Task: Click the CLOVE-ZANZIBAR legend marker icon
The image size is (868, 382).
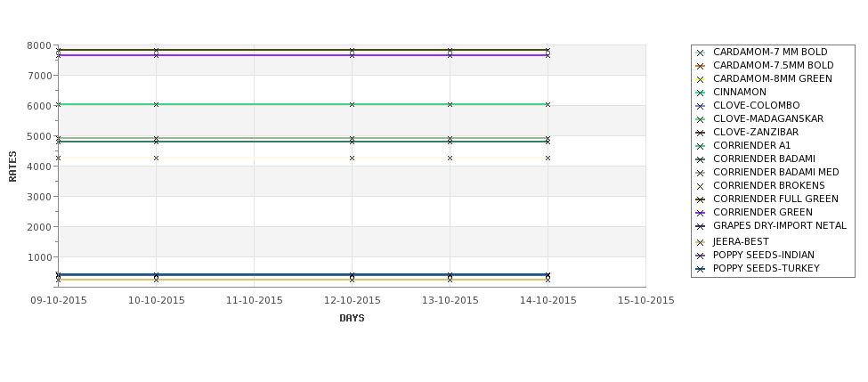Action: [701, 133]
